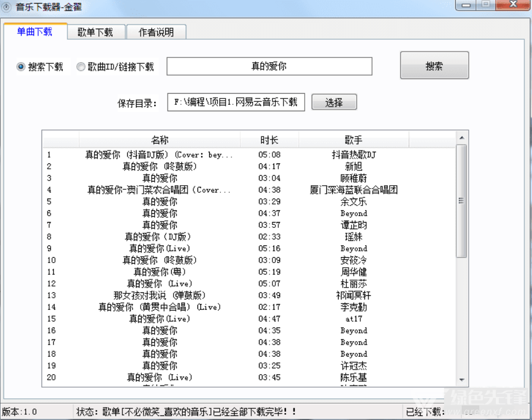Click the list scrollbar down arrow
Viewport: 532px width, 420px height.
[462, 380]
